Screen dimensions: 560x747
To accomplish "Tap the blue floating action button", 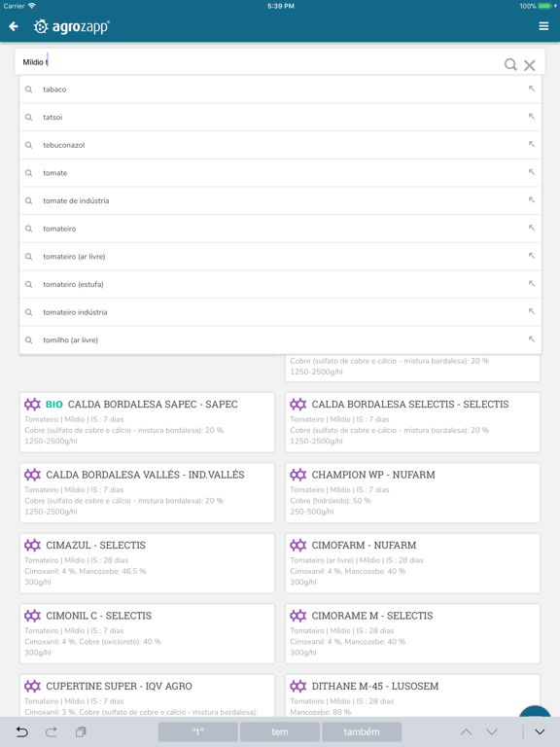I will point(535,711).
